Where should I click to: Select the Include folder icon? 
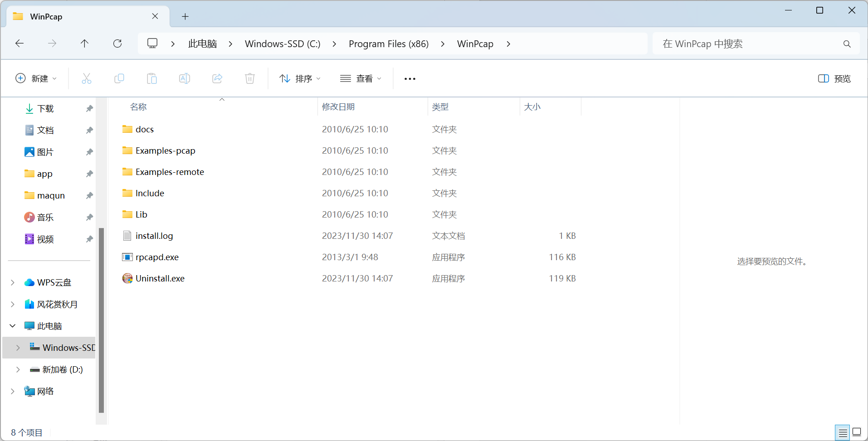point(127,193)
